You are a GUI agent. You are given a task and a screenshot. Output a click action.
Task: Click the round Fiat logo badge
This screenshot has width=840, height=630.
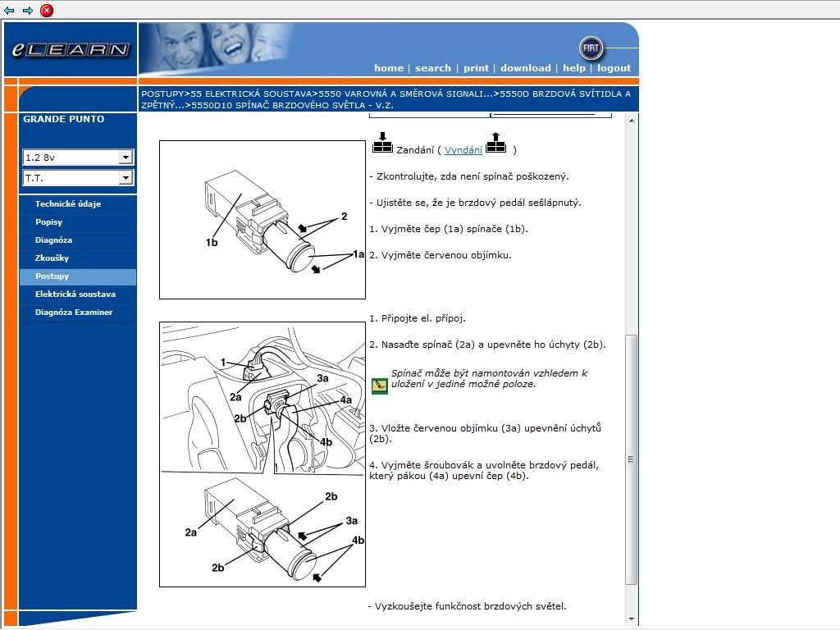(591, 48)
